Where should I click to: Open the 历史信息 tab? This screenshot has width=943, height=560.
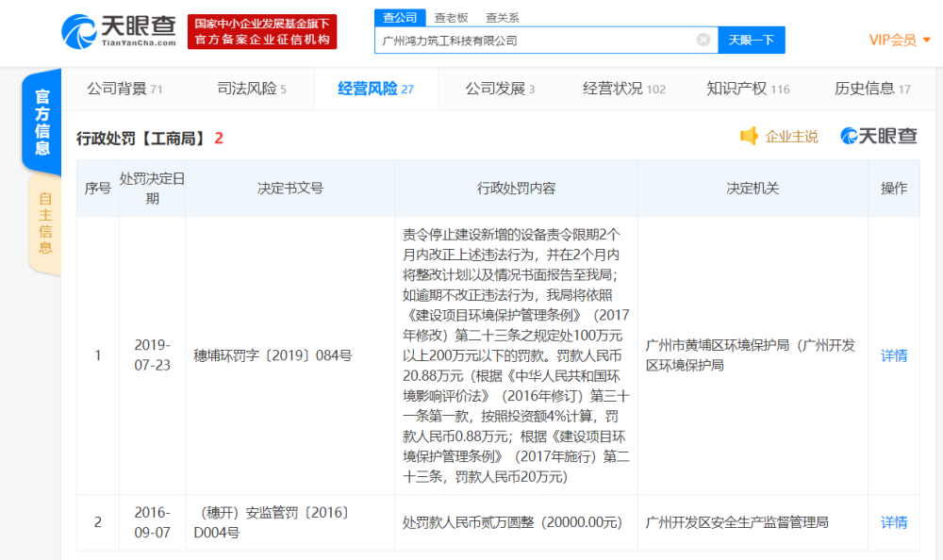coord(872,89)
